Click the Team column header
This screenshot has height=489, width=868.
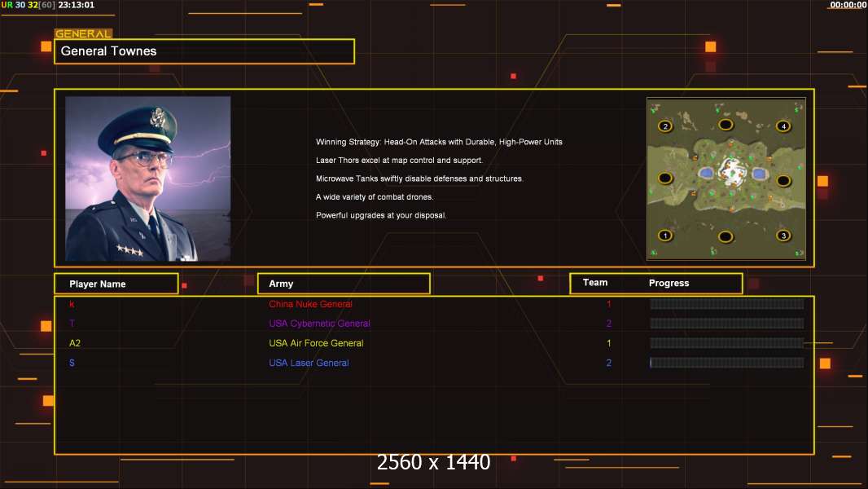tap(595, 283)
